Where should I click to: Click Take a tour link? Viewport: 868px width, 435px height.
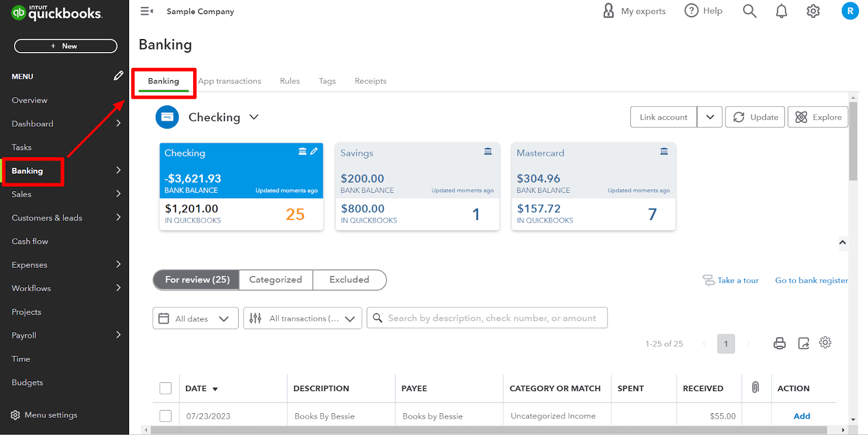point(738,280)
